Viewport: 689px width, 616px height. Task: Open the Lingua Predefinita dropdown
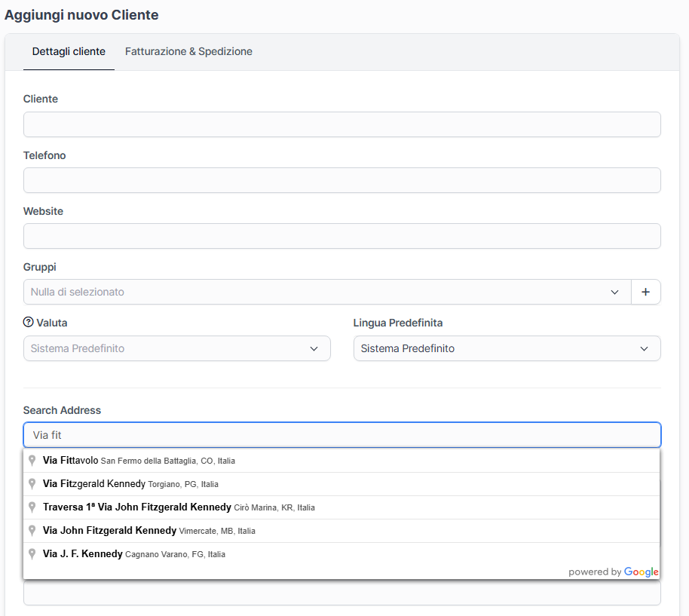pos(507,348)
